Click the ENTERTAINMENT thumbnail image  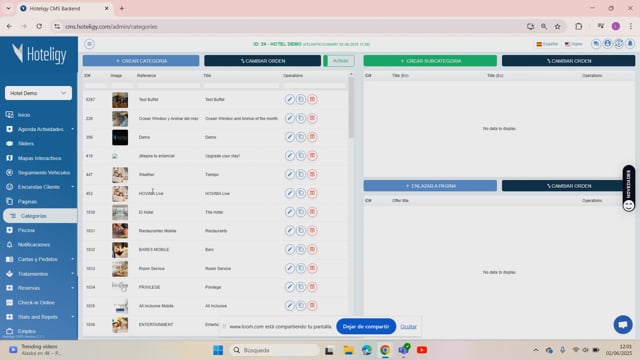coord(120,325)
